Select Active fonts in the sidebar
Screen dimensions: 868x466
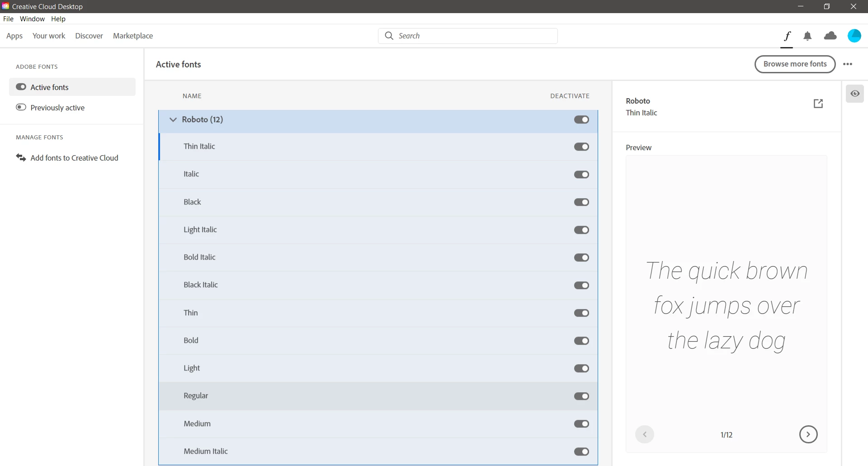click(x=72, y=87)
